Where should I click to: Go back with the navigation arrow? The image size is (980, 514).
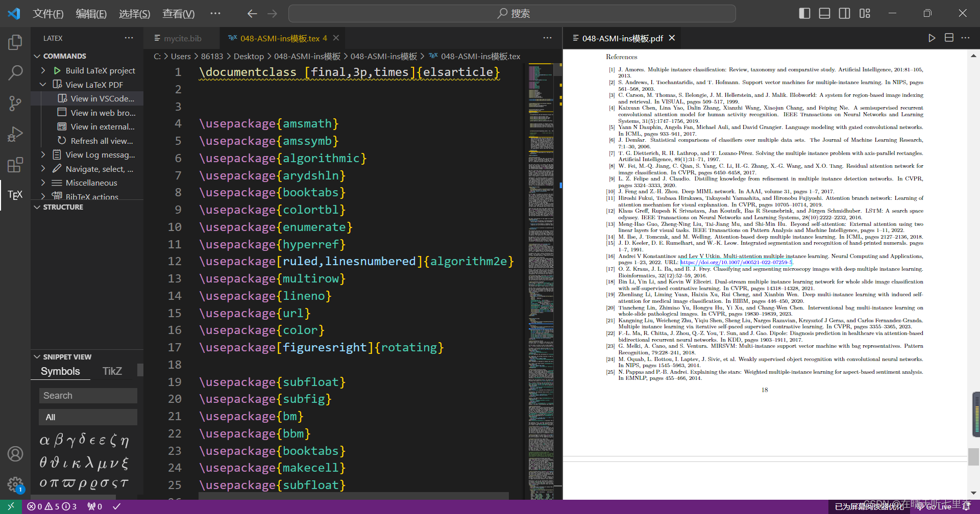[252, 13]
